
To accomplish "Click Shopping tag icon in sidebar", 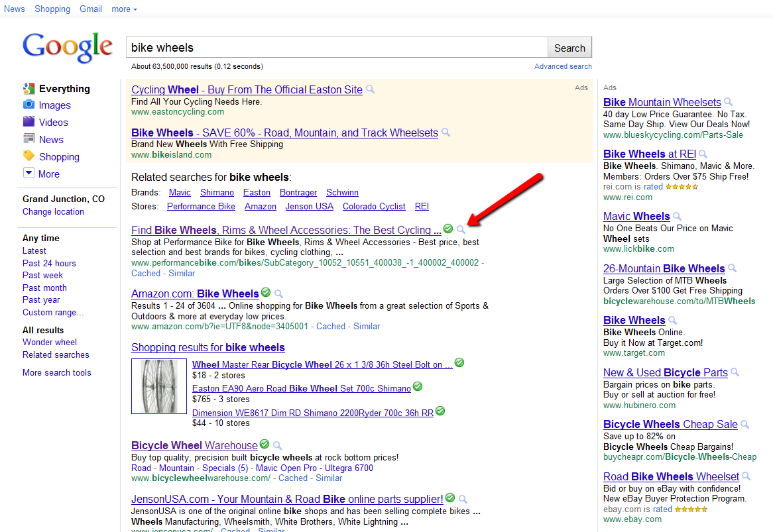I will [29, 156].
